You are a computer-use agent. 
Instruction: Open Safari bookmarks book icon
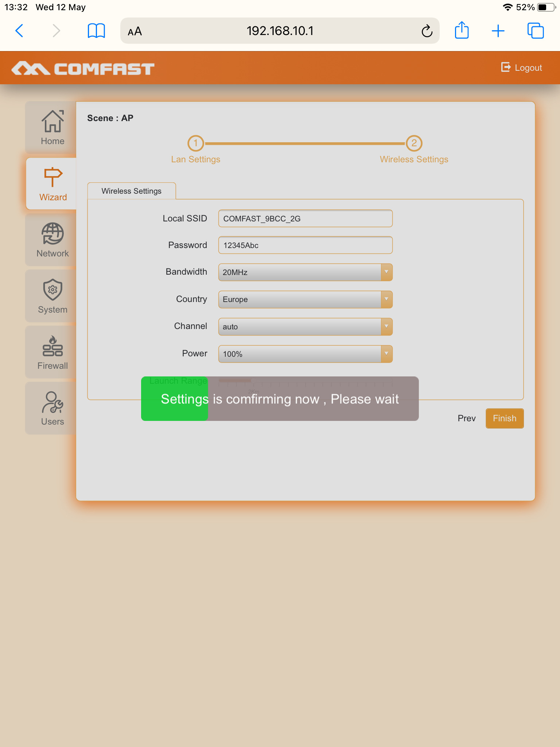(96, 31)
